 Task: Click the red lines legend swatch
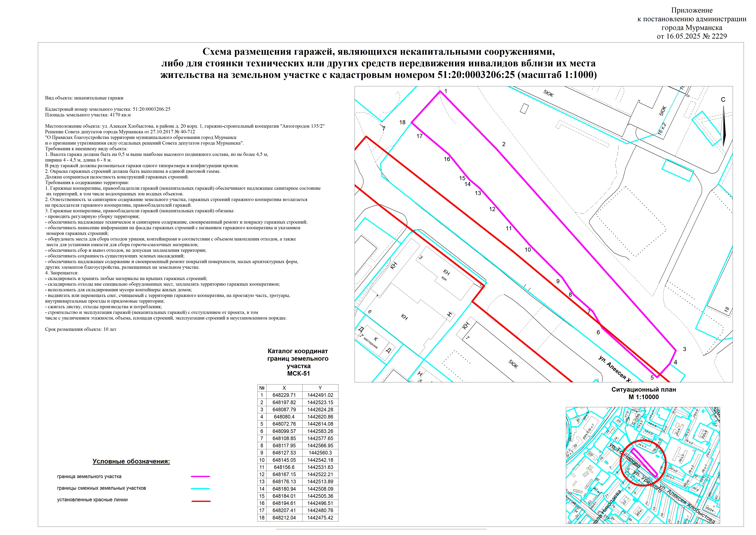tap(201, 501)
